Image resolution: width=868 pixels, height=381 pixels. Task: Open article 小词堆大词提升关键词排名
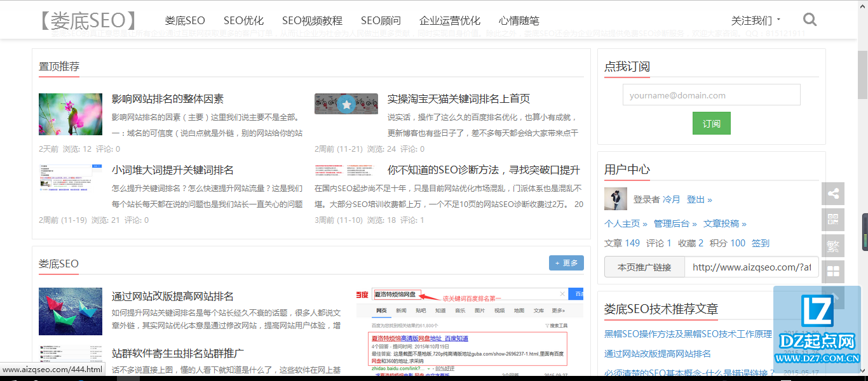[173, 170]
